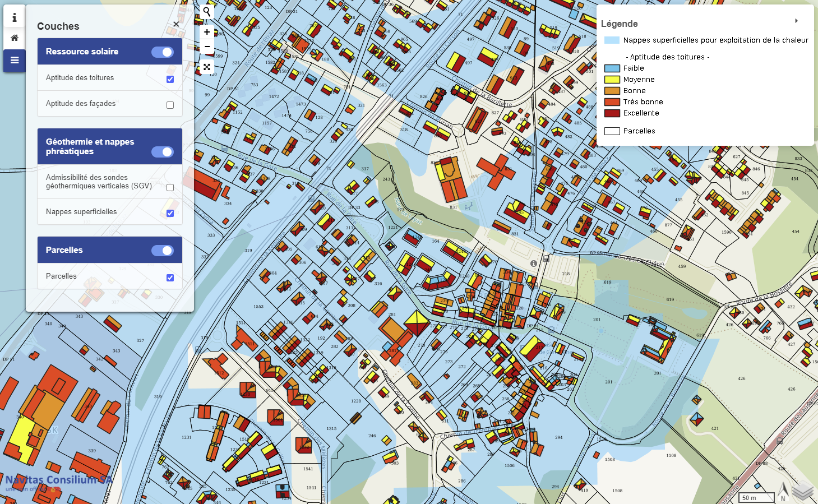Image resolution: width=818 pixels, height=504 pixels.
Task: Select the Aptitude des toitures layer label
Action: click(80, 78)
